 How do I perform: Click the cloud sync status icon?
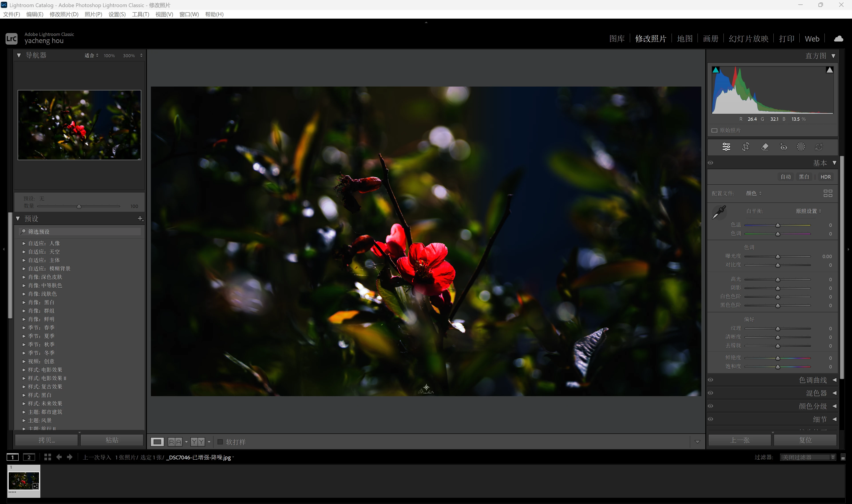click(838, 39)
